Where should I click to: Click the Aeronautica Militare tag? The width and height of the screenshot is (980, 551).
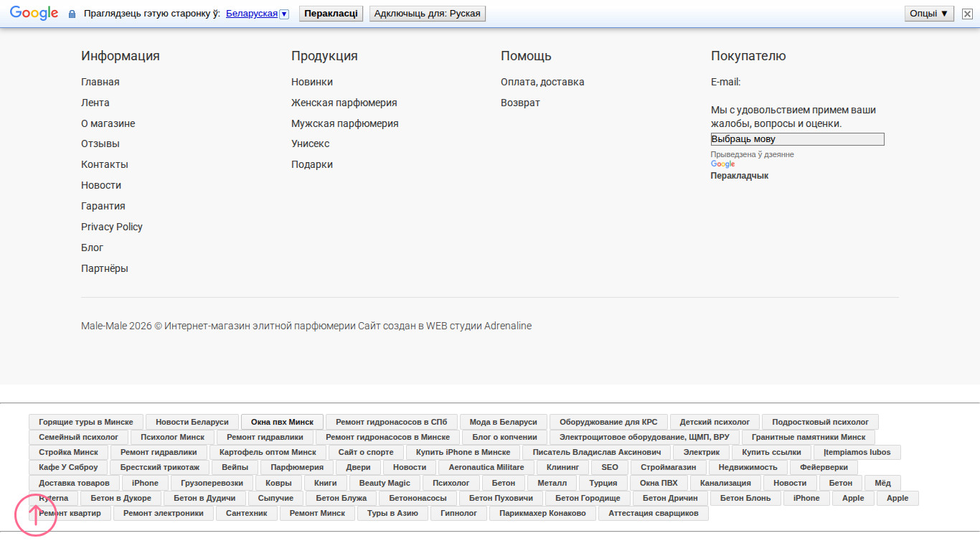(x=486, y=467)
